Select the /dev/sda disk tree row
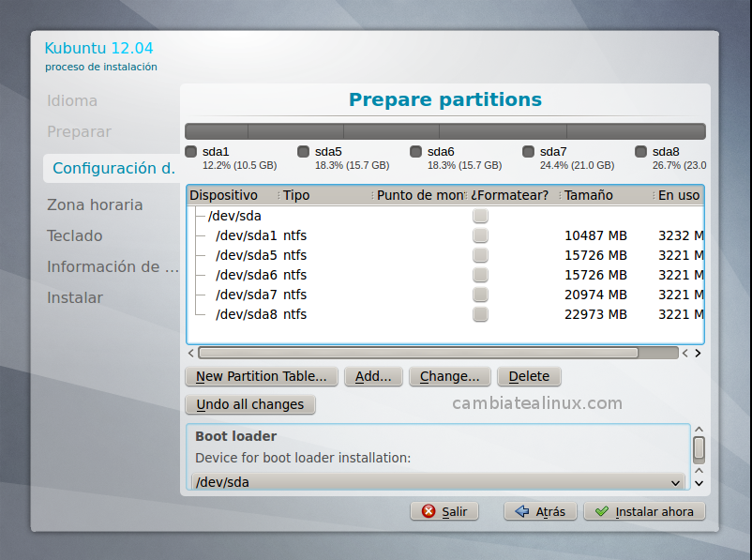 [445, 216]
